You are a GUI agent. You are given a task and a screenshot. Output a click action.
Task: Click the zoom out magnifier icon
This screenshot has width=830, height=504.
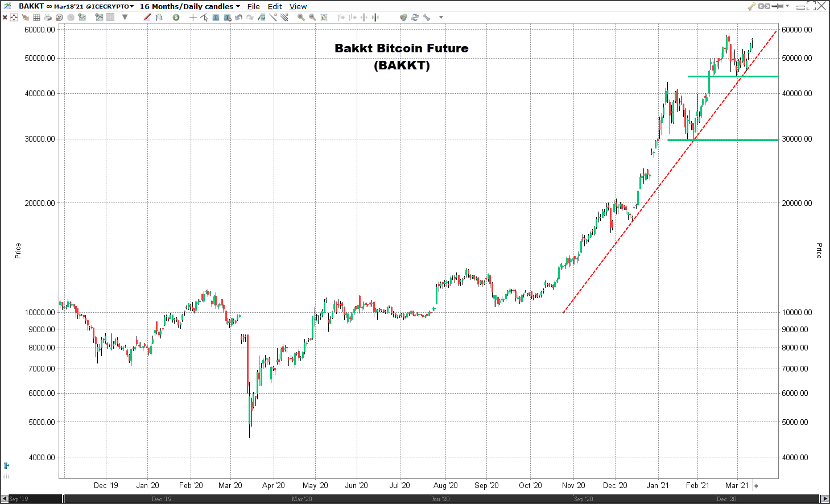click(312, 17)
